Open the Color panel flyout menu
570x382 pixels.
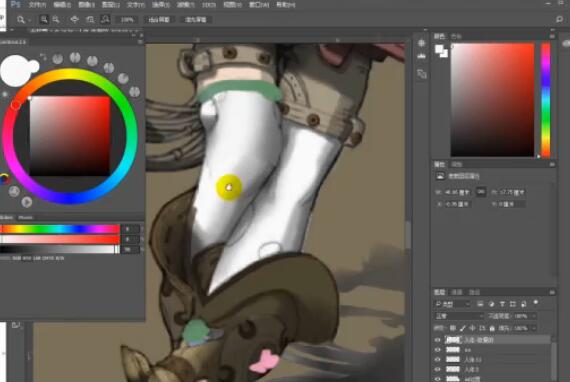tap(552, 36)
